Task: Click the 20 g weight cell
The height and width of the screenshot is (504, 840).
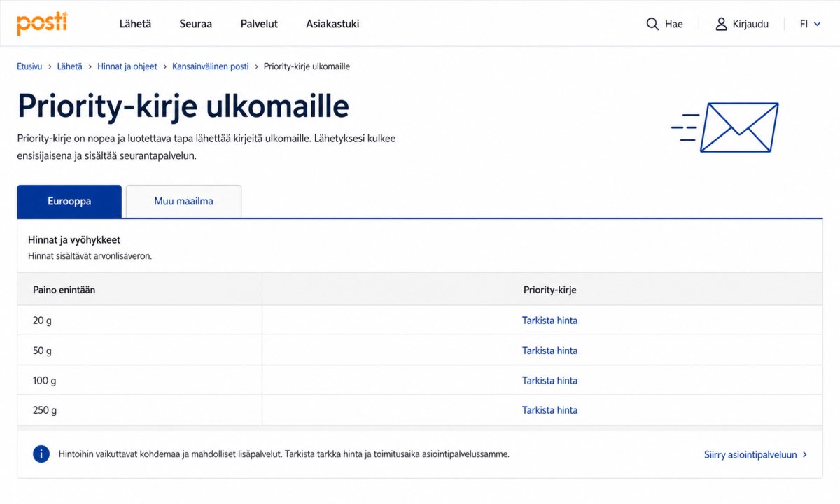Action: [x=139, y=321]
